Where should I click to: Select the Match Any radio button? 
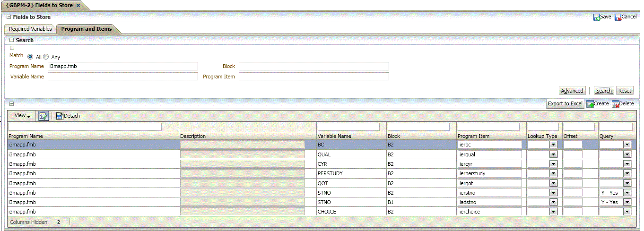46,57
